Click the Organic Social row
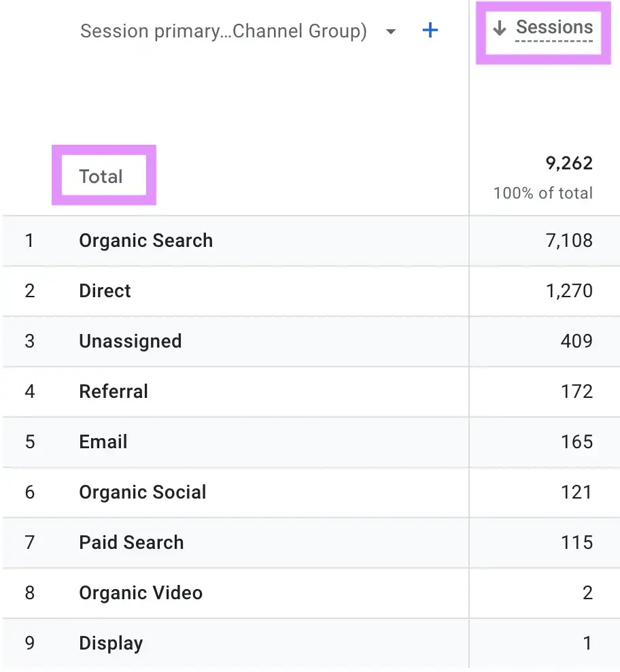Image resolution: width=620 pixels, height=672 pixels. [143, 492]
